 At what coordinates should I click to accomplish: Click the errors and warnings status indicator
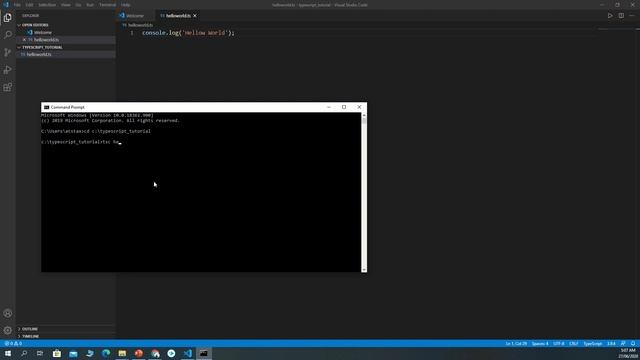pos(13,344)
